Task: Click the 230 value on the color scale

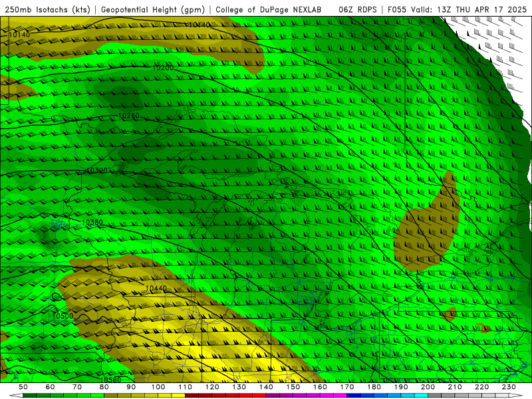Action: point(509,387)
